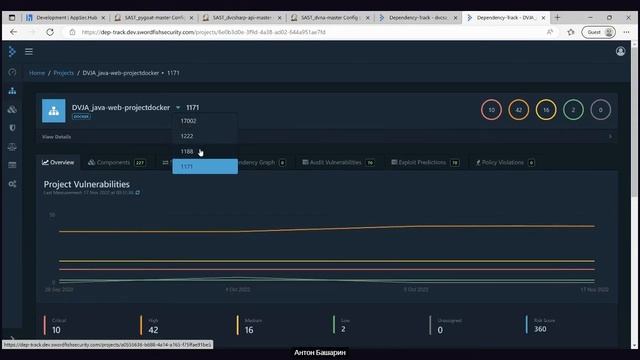Open the Dependency-Track logo home
The height and width of the screenshot is (360, 640).
point(12,51)
